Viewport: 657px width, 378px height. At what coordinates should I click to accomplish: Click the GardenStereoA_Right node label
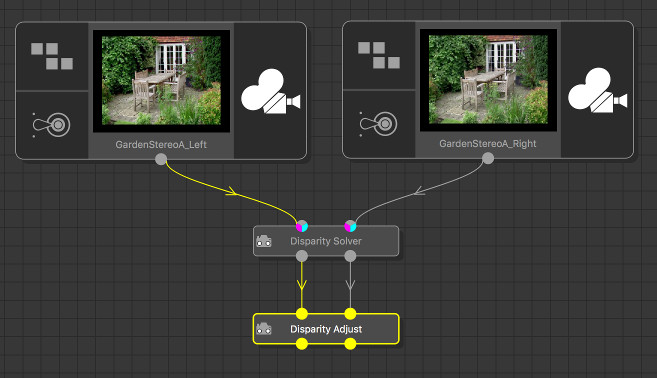[x=488, y=144]
